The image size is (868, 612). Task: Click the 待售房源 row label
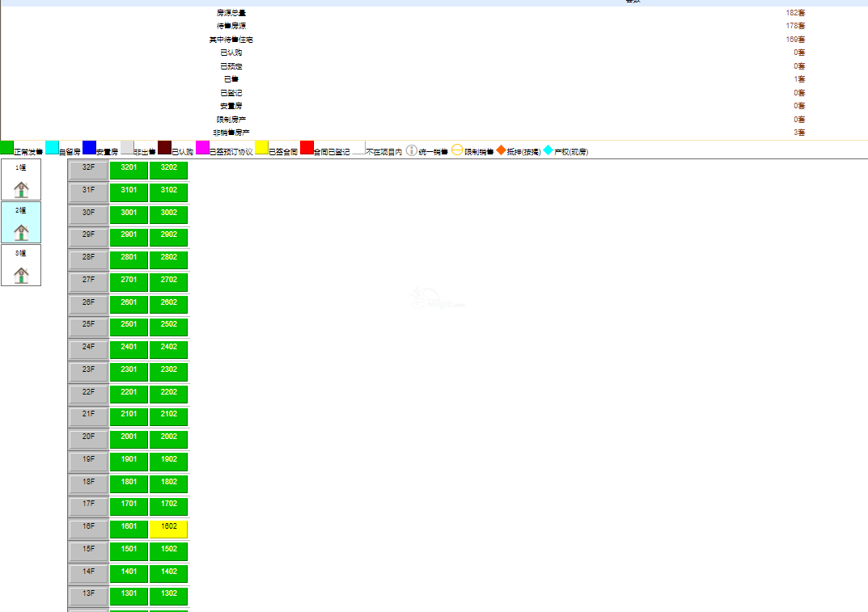point(231,26)
